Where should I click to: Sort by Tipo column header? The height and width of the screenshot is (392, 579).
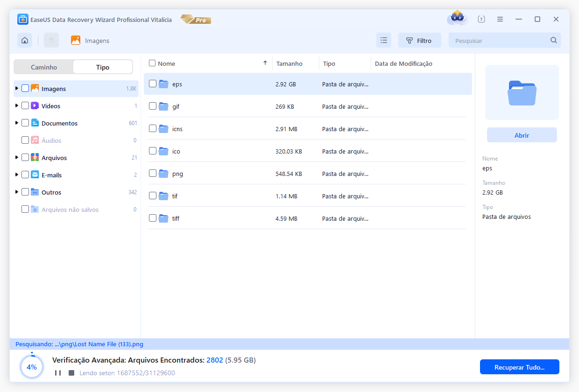point(329,63)
